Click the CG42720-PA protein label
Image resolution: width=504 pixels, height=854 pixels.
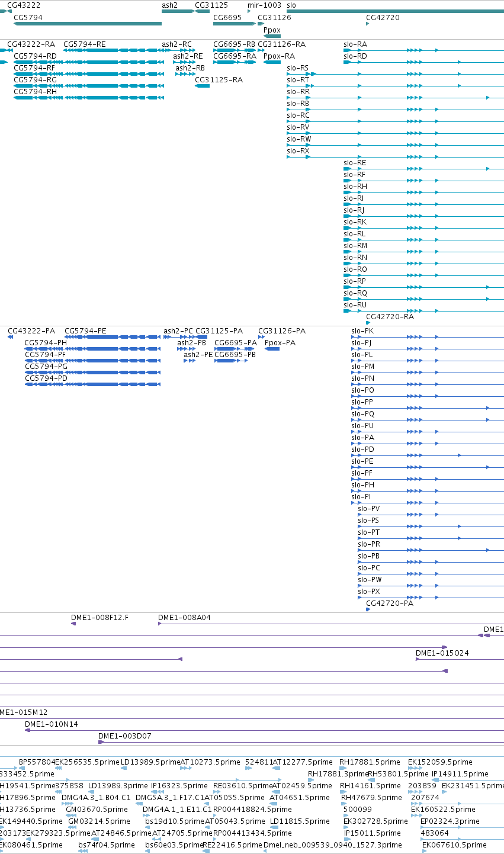point(390,603)
